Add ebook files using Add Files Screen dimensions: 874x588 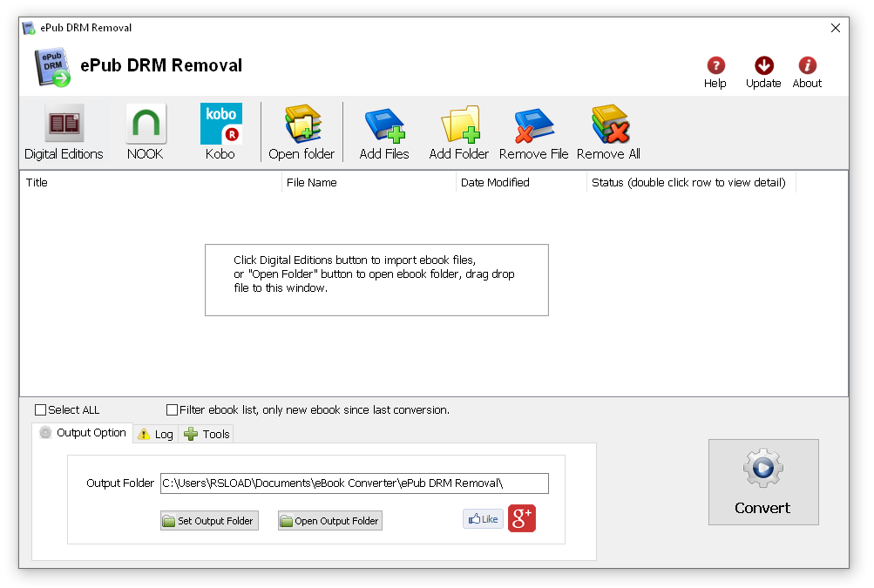click(383, 131)
